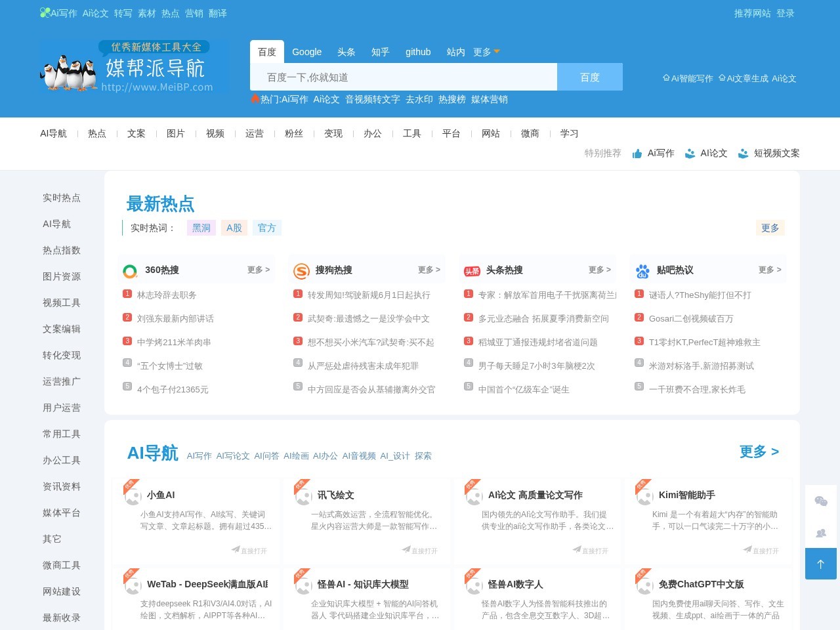Open 更多 in the 贴吧热议 panel

[770, 270]
